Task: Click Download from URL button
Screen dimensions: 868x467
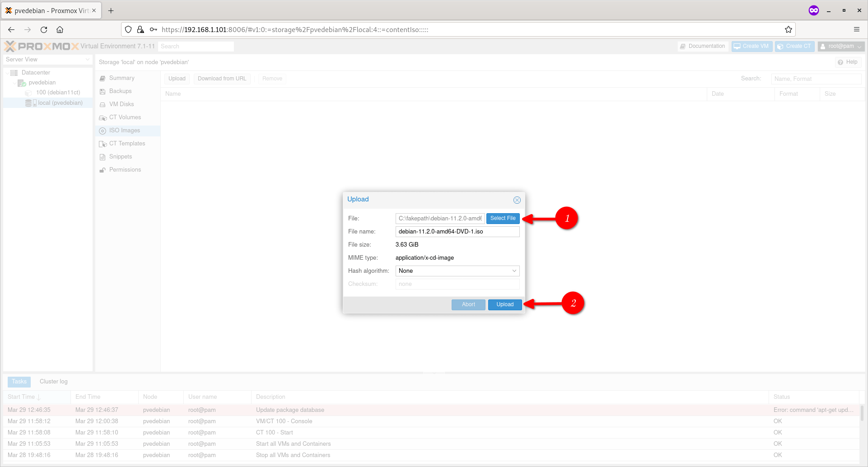Action: [x=222, y=79]
